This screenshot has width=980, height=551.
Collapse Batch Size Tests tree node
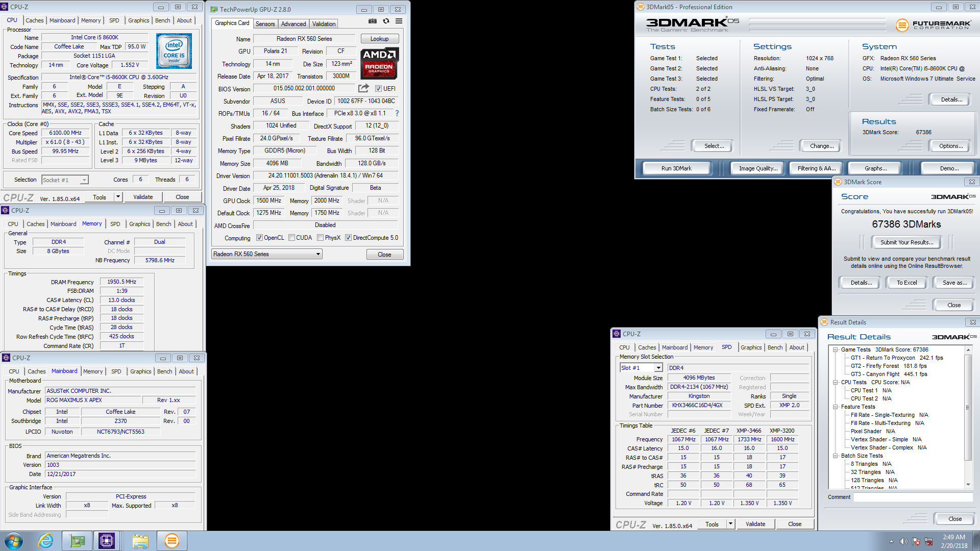coord(836,456)
